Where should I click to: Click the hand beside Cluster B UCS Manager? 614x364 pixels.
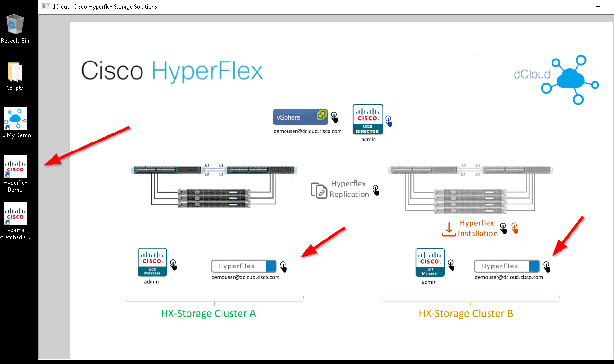pos(451,265)
